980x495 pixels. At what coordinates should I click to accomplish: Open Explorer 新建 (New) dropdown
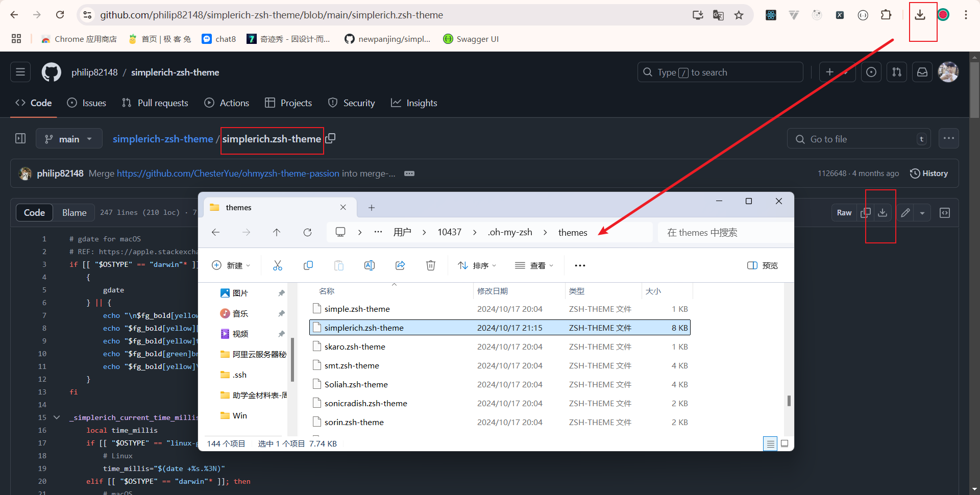(231, 265)
